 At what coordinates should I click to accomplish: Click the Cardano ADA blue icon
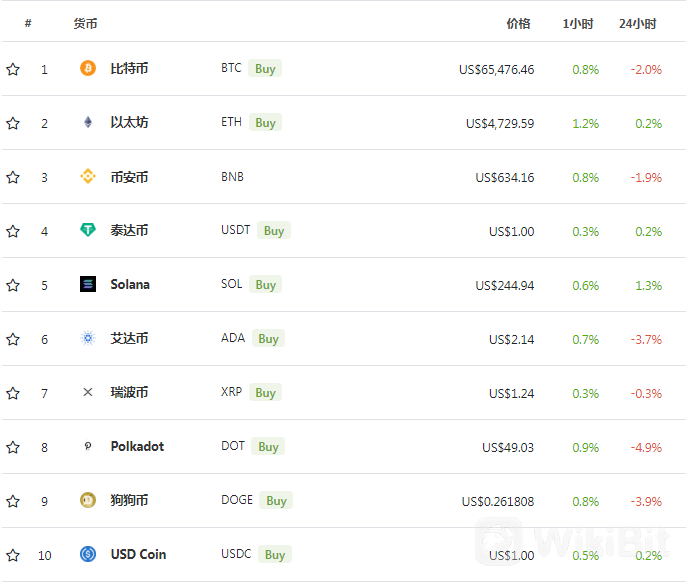point(88,338)
